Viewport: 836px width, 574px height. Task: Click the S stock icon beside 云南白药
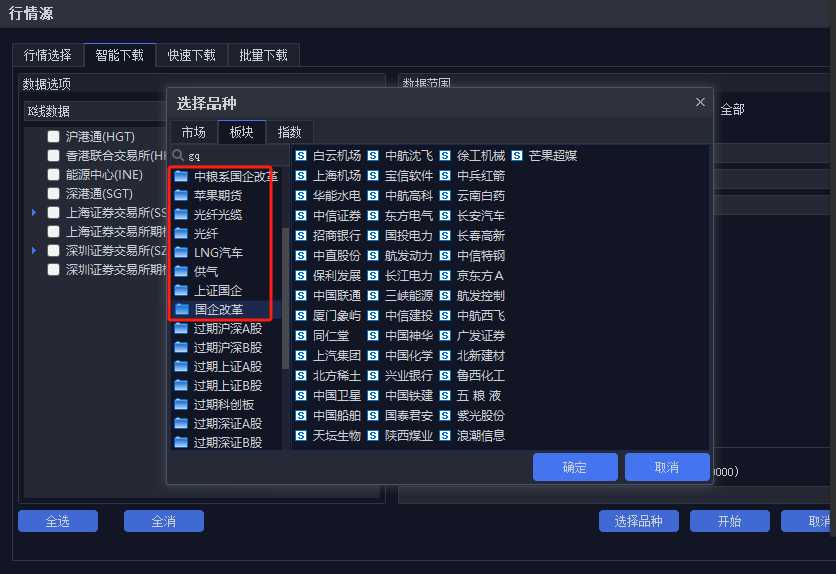[x=445, y=196]
